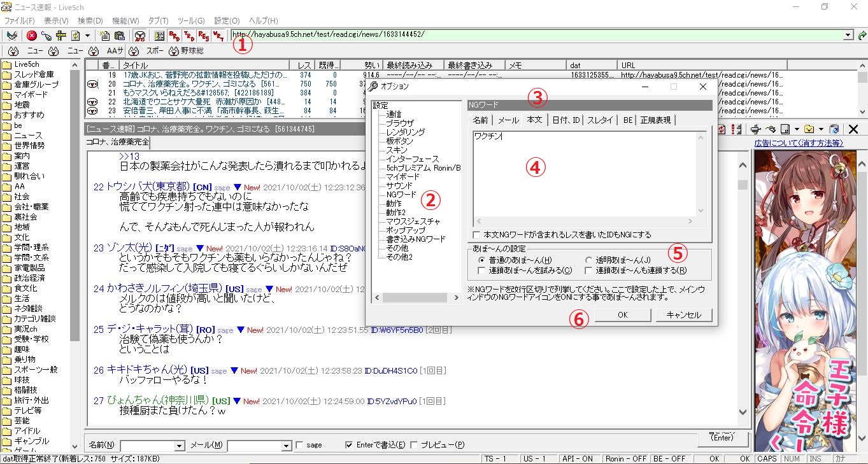Click the RES toolbar icon
Viewport: 868px width, 464px height.
(204, 36)
